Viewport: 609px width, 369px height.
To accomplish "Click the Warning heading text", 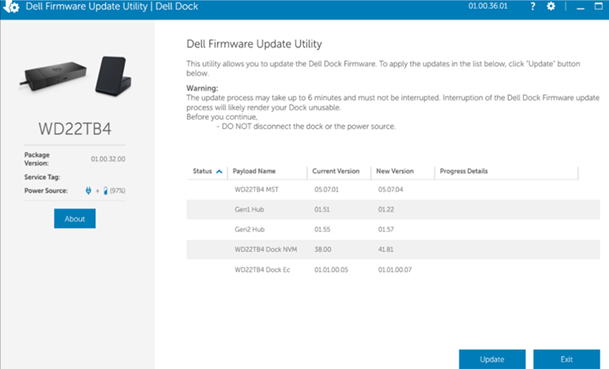I will (x=202, y=88).
